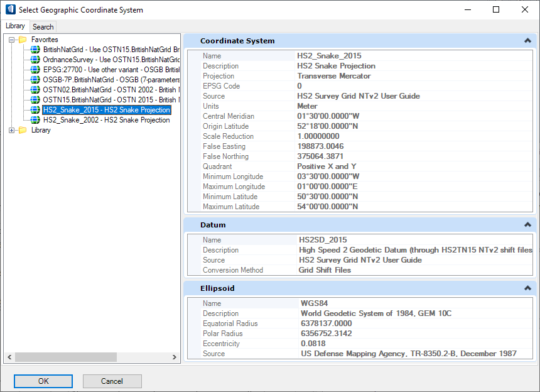Click the horizontal scrollbar in the tree panel
Viewport: 540px width, 392px height.
pyautogui.click(x=65, y=357)
